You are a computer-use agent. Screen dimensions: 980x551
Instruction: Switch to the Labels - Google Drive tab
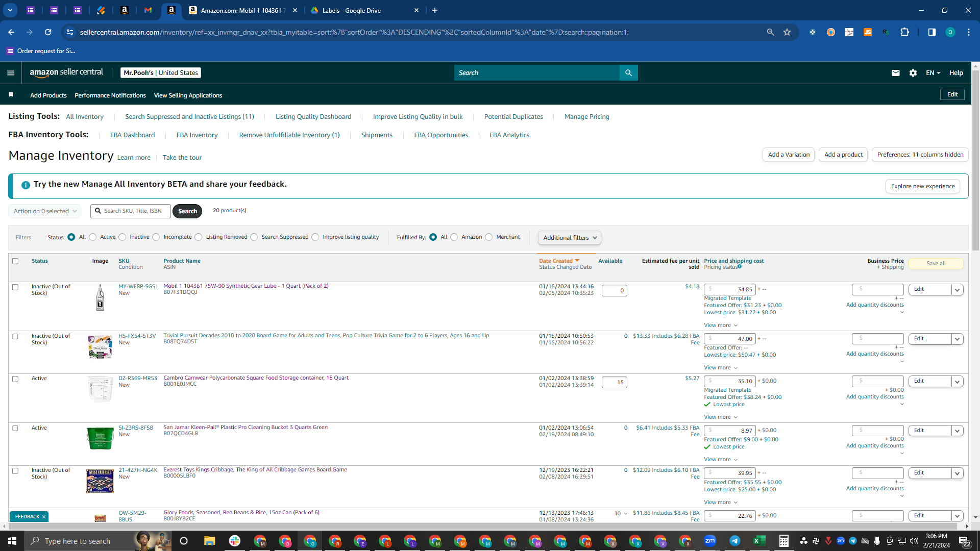(364, 10)
